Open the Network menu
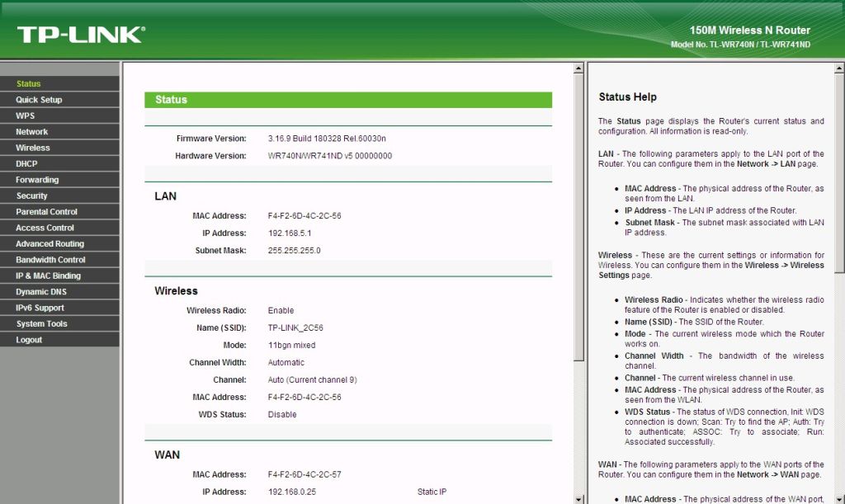The height and width of the screenshot is (504, 845). pos(59,131)
